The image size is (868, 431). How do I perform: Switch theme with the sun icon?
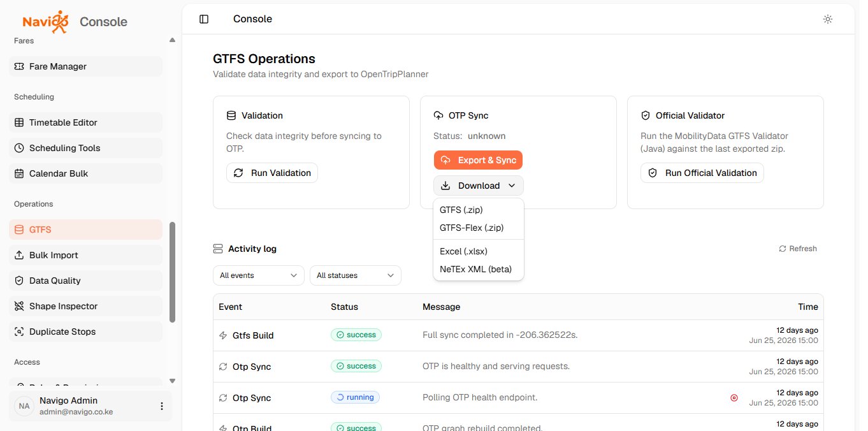828,19
